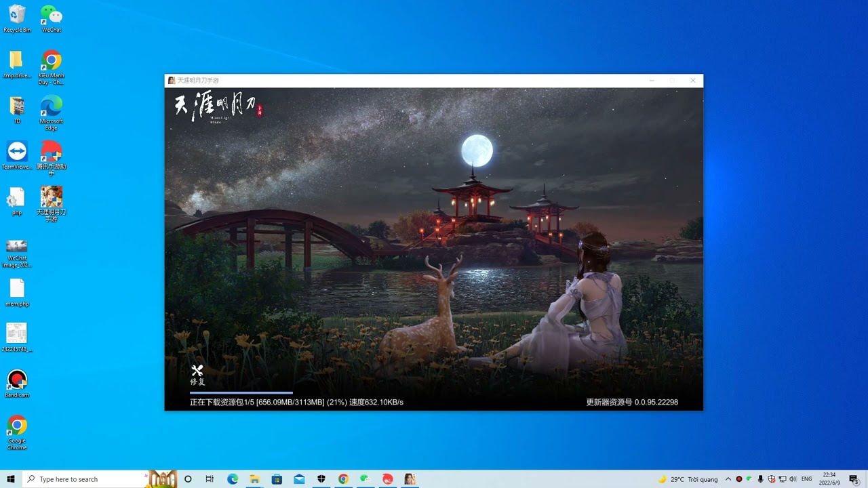Minimize the 天涯明月刀手游 window
868x488 pixels.
pos(652,81)
